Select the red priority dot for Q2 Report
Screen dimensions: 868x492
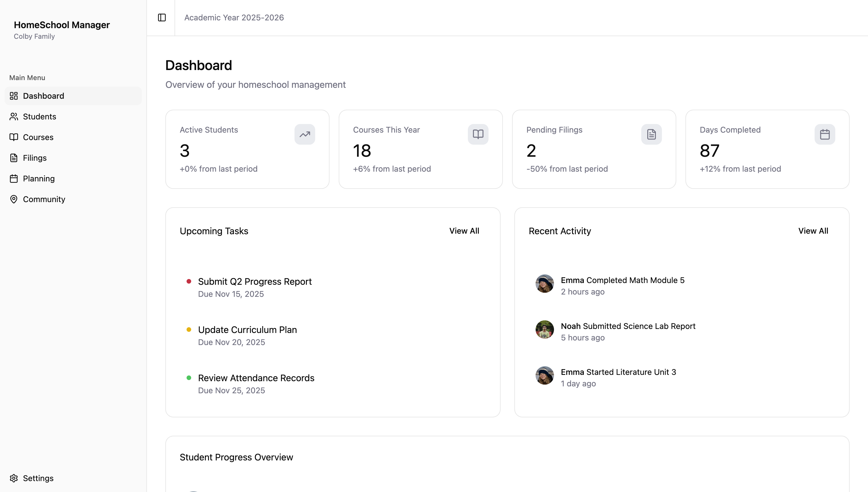[x=189, y=281]
